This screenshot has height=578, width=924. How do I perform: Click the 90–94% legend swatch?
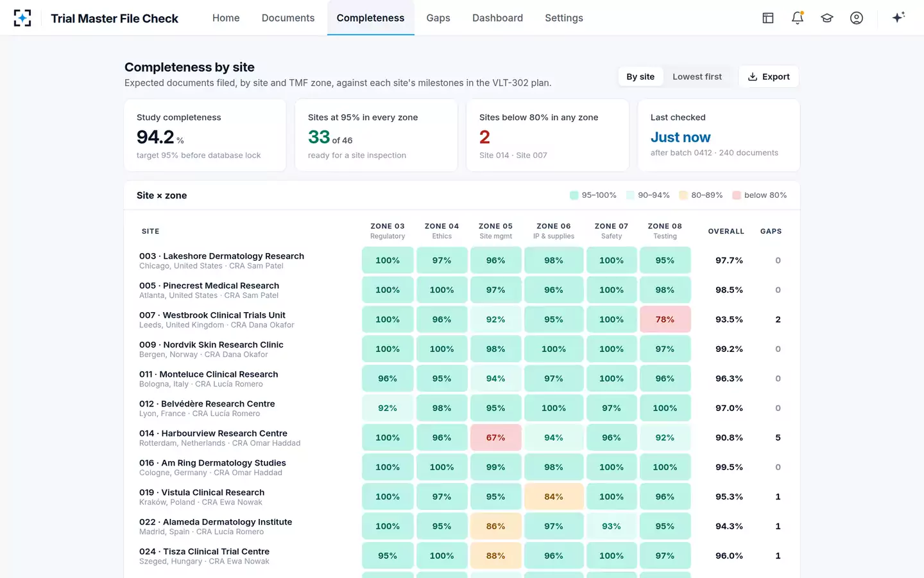[x=630, y=195]
